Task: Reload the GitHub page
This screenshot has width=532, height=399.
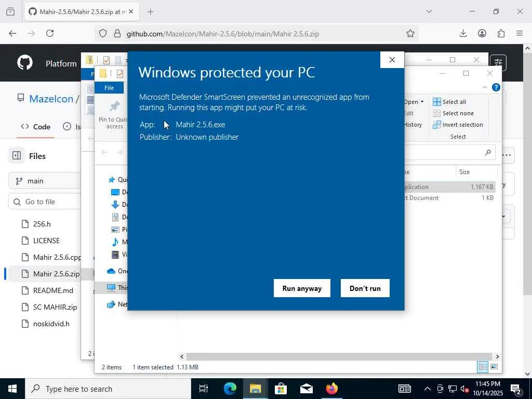Action: click(50, 33)
